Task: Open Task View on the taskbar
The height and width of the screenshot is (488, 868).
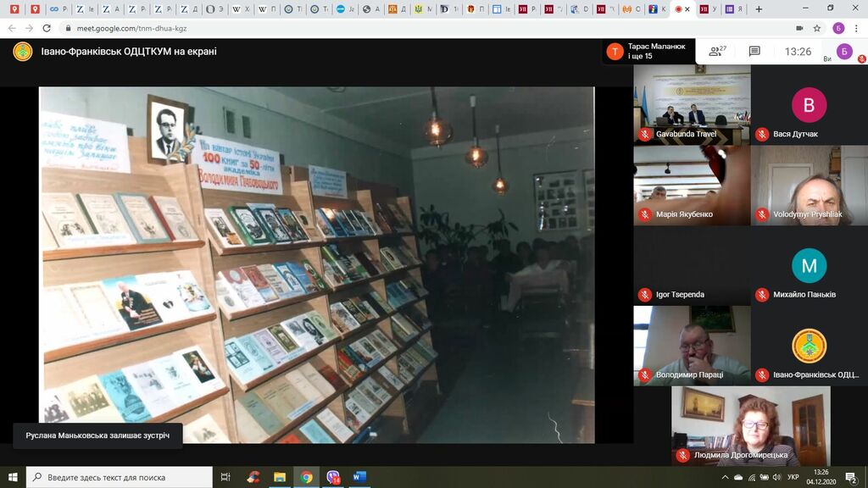Action: [225, 477]
